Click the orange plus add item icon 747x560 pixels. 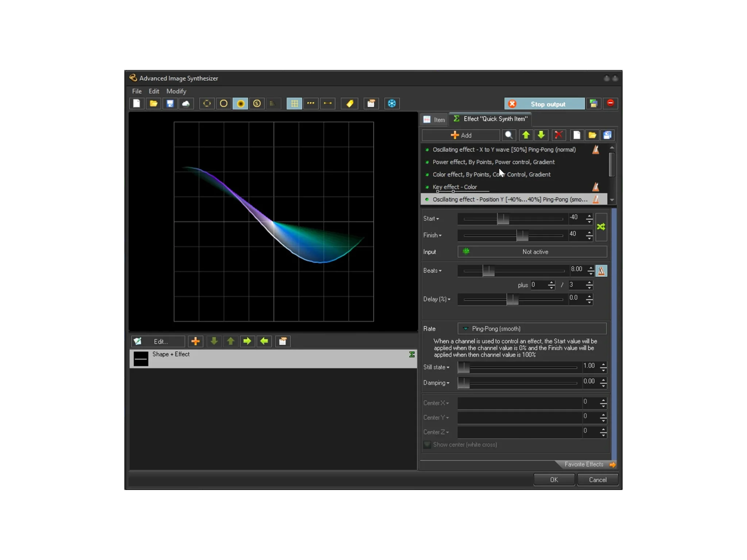[196, 341]
